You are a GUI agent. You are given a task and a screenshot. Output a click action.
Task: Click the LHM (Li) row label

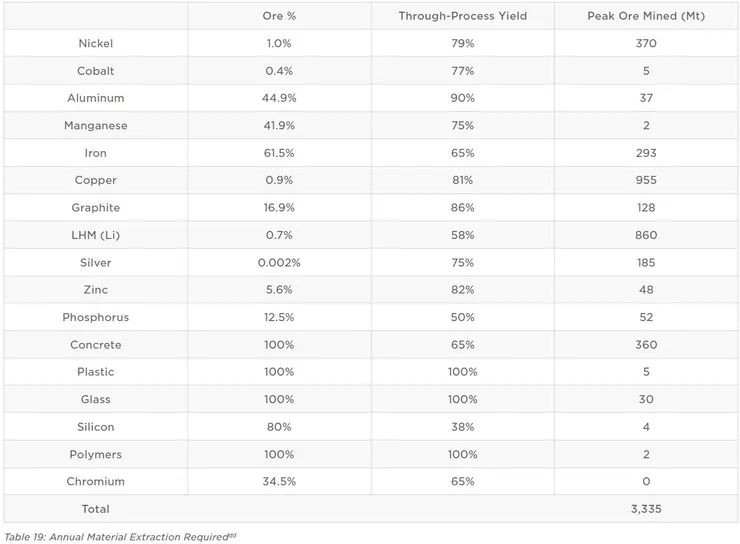point(96,235)
